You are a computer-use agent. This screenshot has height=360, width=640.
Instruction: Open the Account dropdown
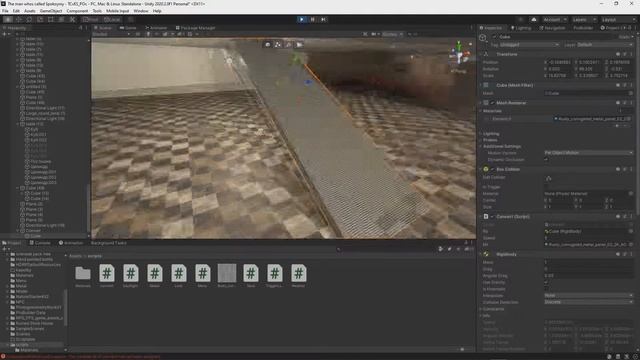coord(554,19)
